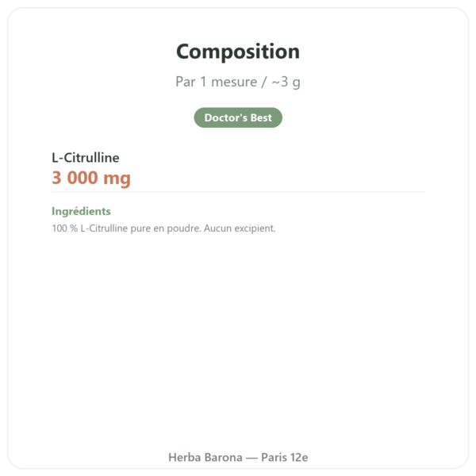Click the divider line under 3 000 mg

pos(238,192)
